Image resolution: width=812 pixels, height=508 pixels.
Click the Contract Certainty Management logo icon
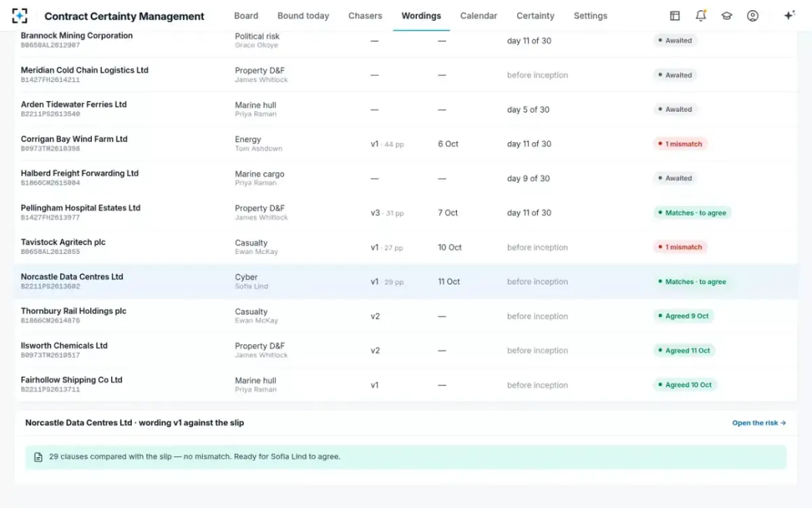20,16
